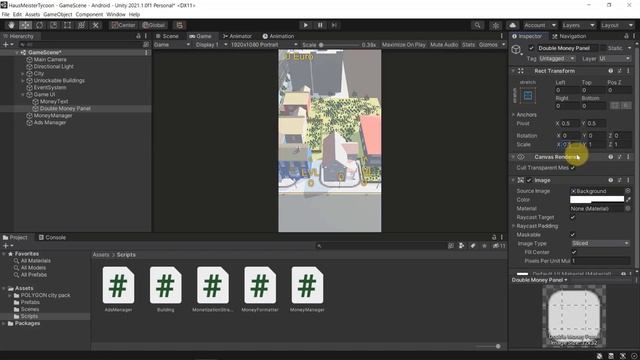Open the Assets menu
Viewport: 640px width, 360px height.
pos(32,14)
